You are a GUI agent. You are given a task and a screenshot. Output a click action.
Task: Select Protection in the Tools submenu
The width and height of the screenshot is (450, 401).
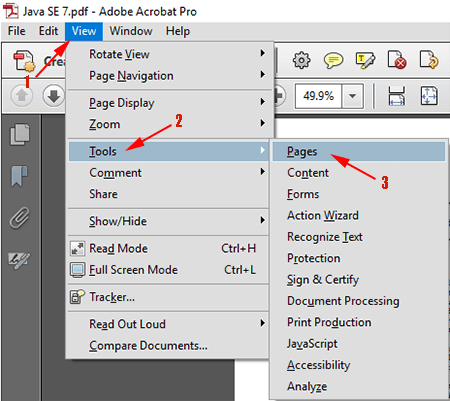point(359,258)
